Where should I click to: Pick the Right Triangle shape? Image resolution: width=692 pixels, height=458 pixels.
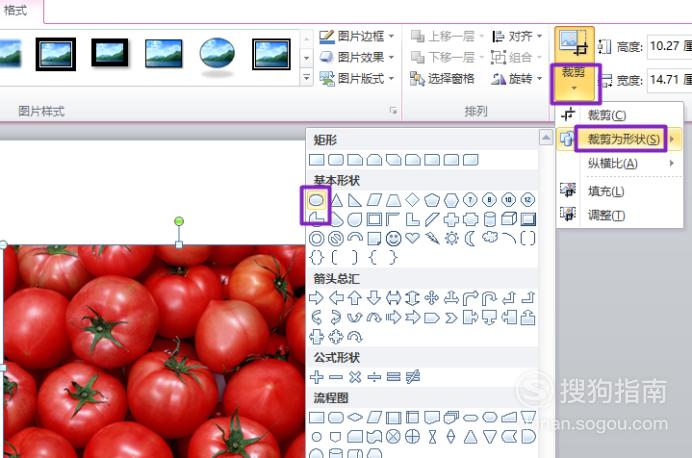355,200
